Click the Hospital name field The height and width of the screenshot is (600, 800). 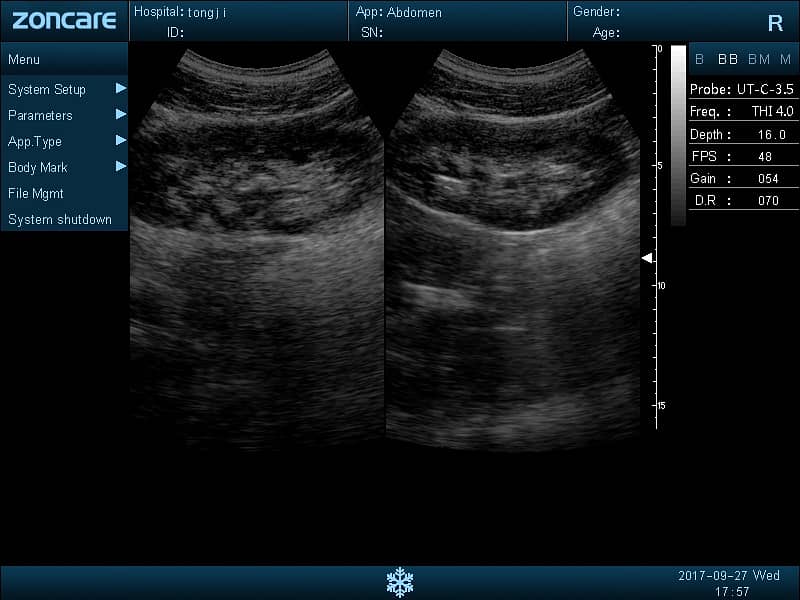(x=207, y=12)
